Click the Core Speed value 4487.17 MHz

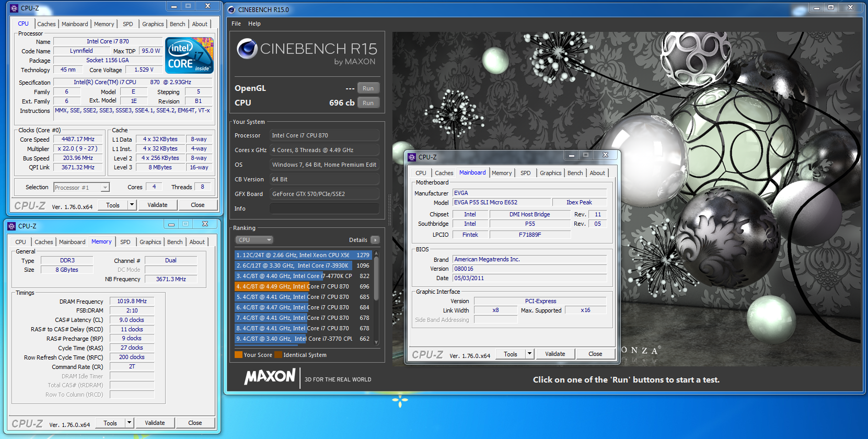tap(78, 139)
